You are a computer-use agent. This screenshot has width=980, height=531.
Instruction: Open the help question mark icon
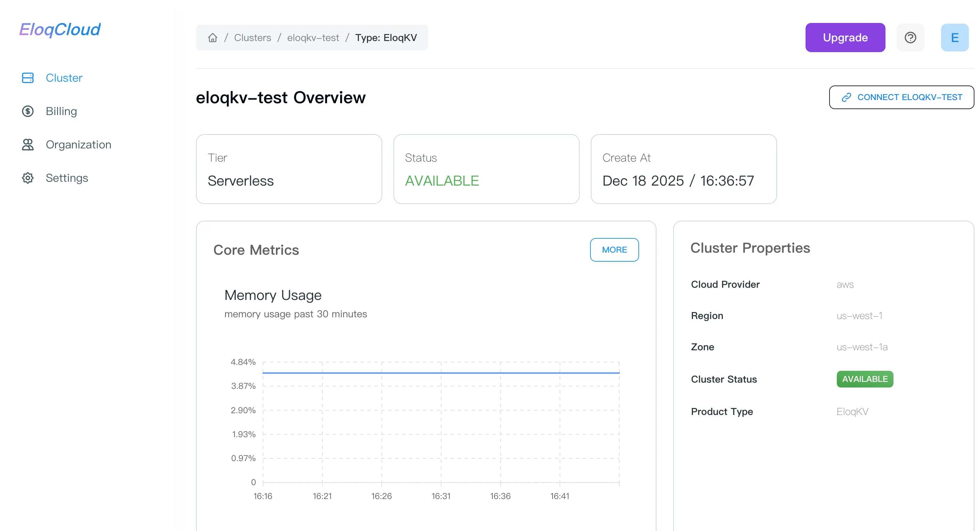[x=910, y=38]
